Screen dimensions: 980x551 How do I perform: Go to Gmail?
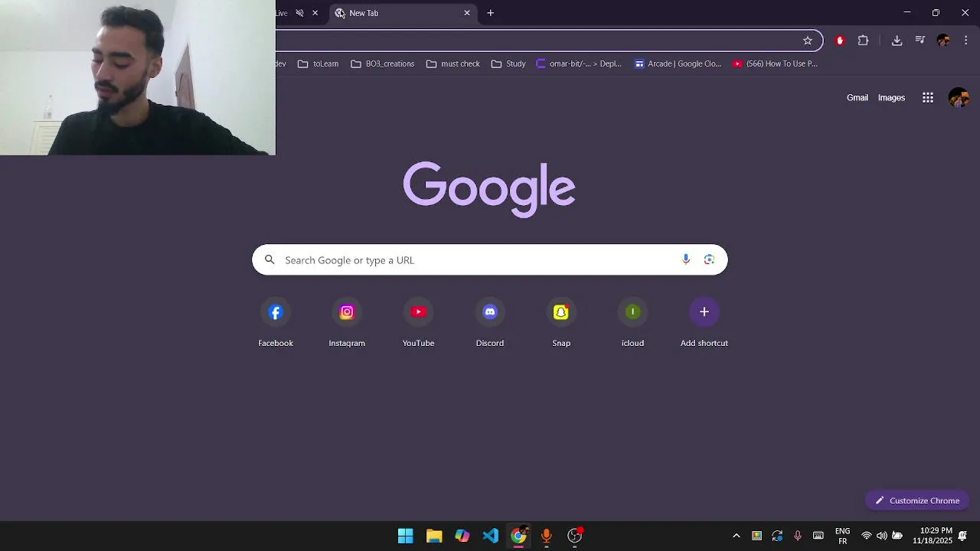tap(857, 98)
